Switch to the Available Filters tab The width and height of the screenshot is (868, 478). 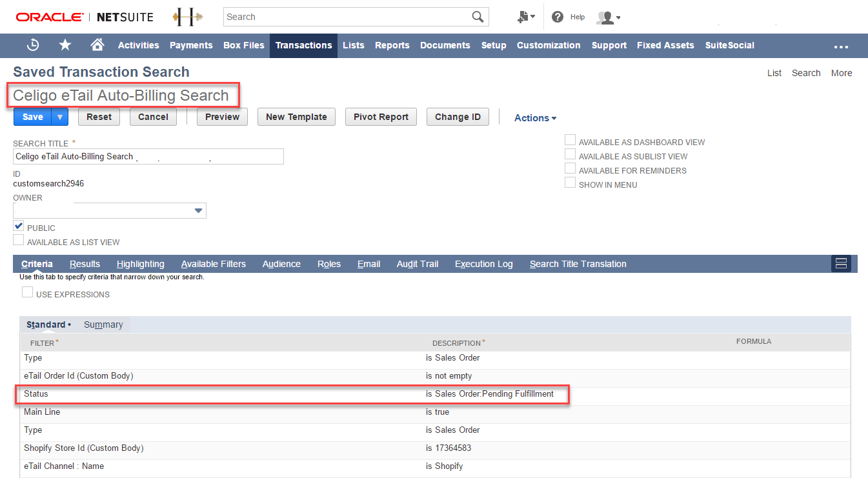(x=214, y=264)
